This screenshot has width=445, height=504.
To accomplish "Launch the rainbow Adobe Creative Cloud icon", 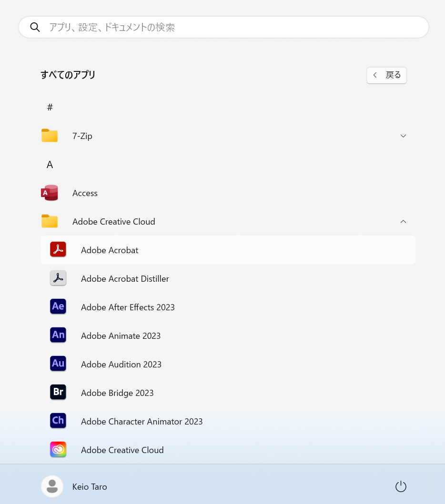I will [58, 450].
